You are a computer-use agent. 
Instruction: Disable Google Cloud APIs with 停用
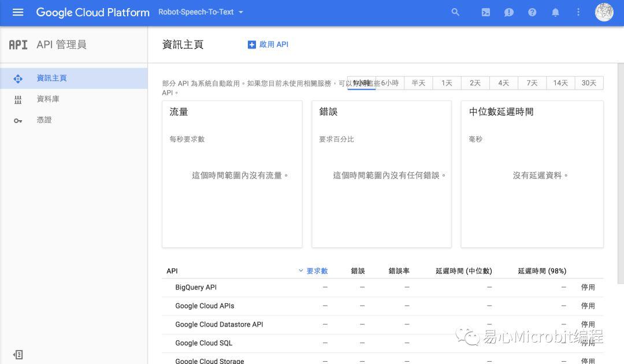point(588,306)
